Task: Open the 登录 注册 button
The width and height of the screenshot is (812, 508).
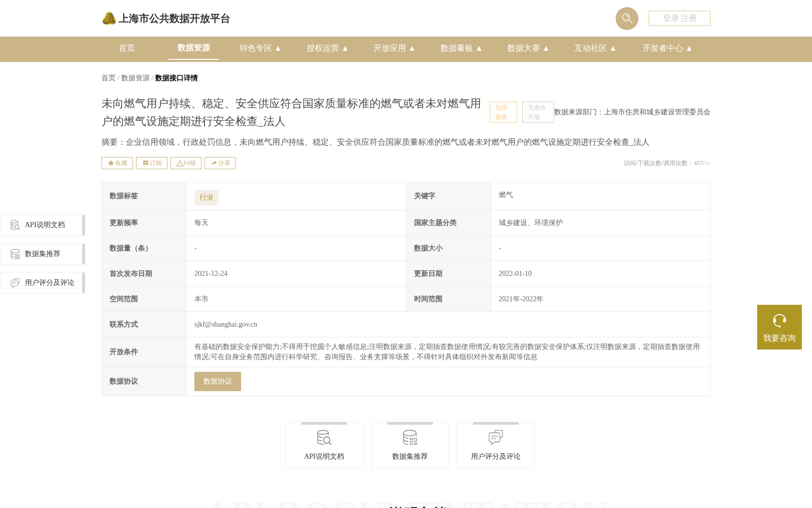Action: click(680, 18)
